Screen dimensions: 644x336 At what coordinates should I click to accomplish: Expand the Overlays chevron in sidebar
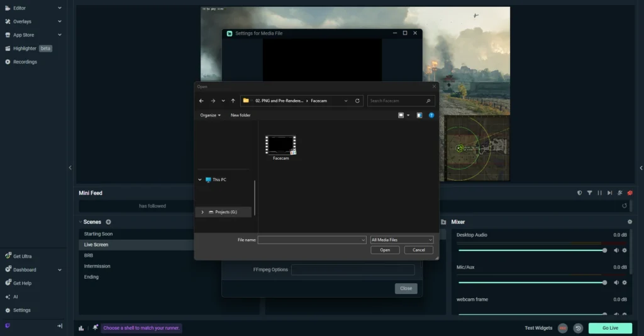[x=60, y=21]
